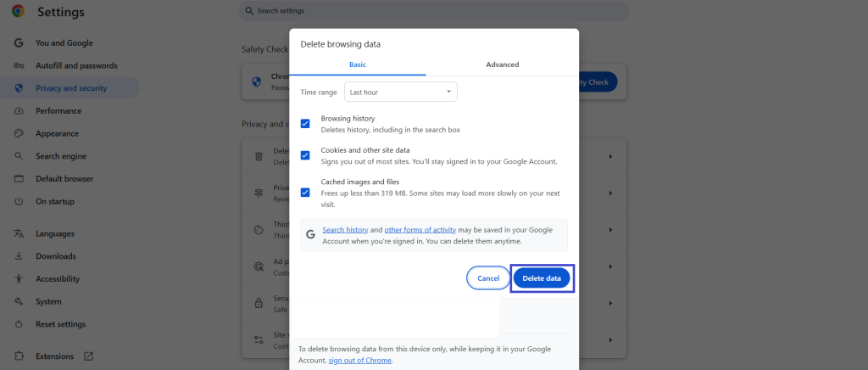The image size is (868, 370).
Task: Click the shield icon for Privacy and security
Action: tap(19, 88)
